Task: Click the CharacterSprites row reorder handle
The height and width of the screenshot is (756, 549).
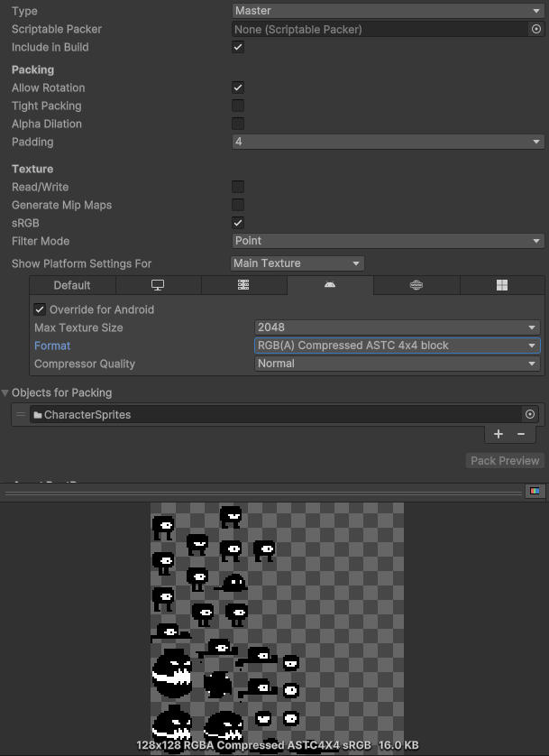Action: (20, 414)
